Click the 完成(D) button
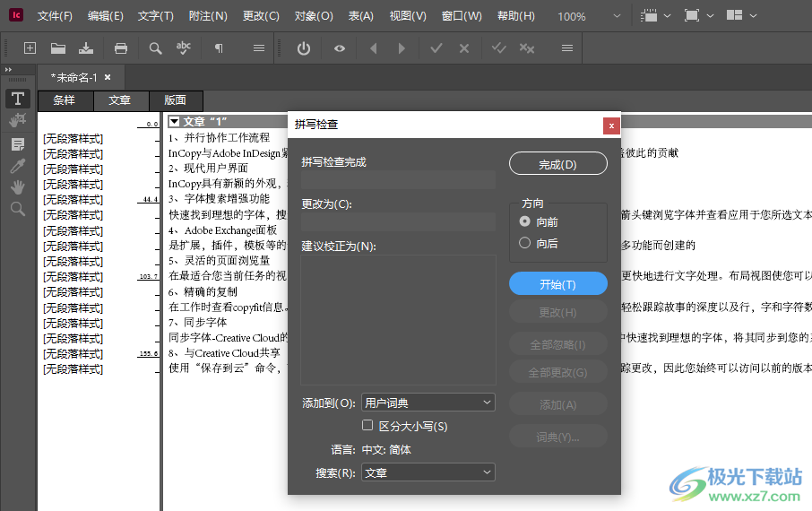This screenshot has width=812, height=511. pos(557,164)
